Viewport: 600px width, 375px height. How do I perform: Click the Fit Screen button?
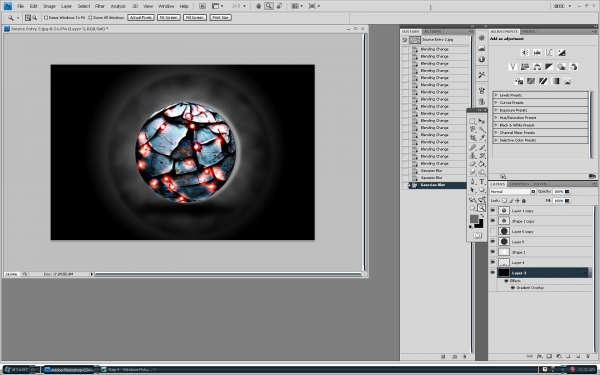169,18
